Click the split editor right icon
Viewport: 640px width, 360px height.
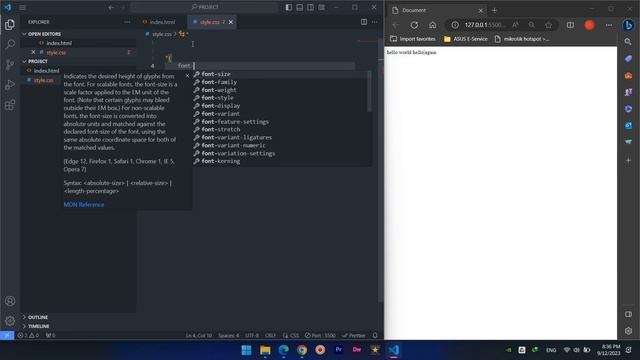(x=364, y=22)
